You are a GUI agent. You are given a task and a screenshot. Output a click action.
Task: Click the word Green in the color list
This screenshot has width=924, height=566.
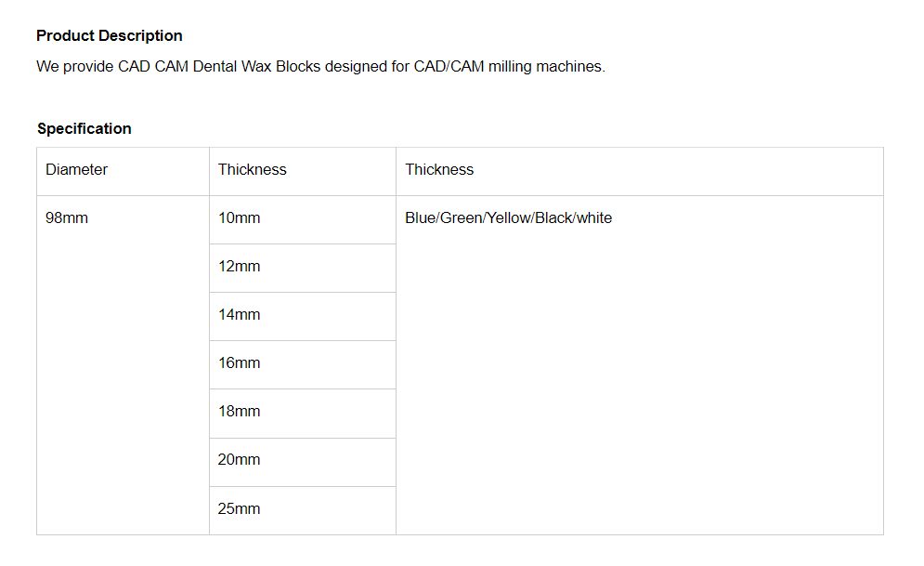tap(460, 218)
